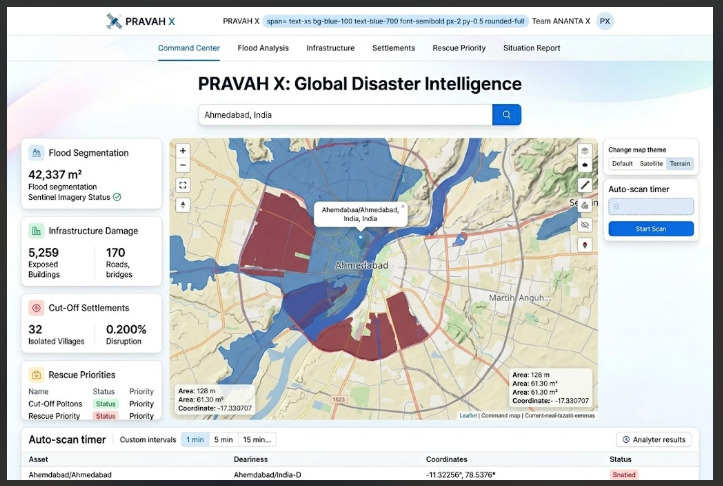723x486 pixels.
Task: Open the Infrastructure tab
Action: [330, 48]
